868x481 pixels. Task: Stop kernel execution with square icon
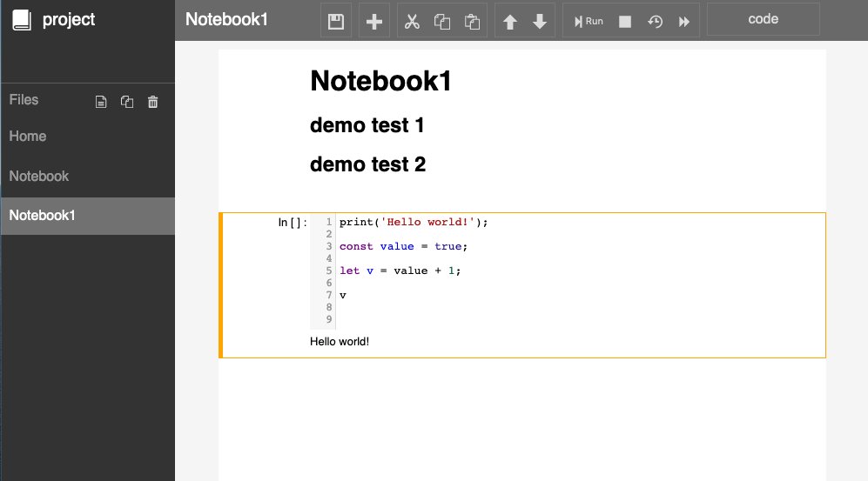click(625, 21)
